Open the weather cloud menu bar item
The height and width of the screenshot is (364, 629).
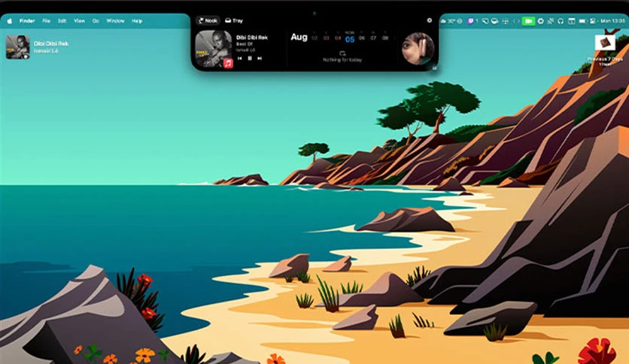(443, 21)
